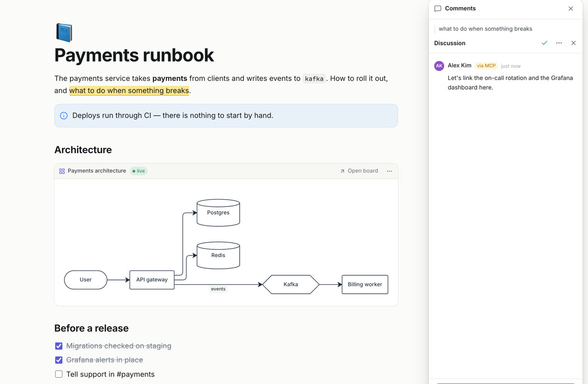Screen dimensions: 588x384
Task: Select the API gateway box
Action: click(x=152, y=280)
